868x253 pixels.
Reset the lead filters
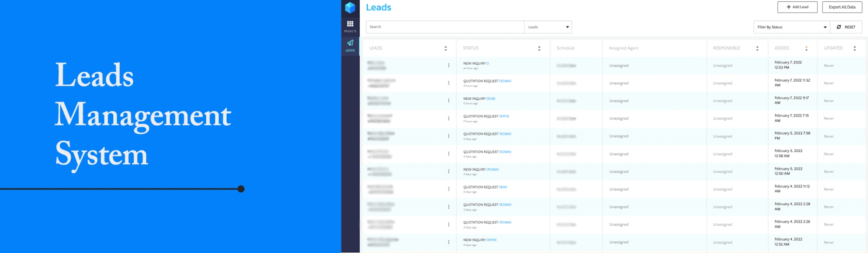click(x=846, y=27)
